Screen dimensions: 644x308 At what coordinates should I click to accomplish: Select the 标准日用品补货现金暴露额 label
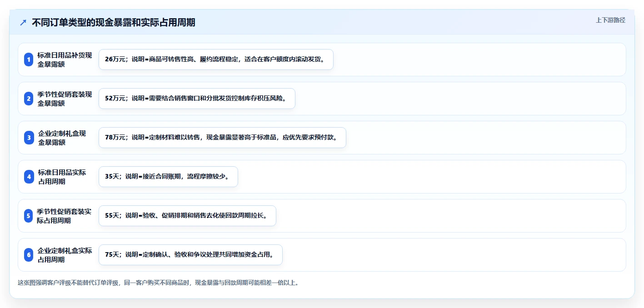pyautogui.click(x=65, y=60)
